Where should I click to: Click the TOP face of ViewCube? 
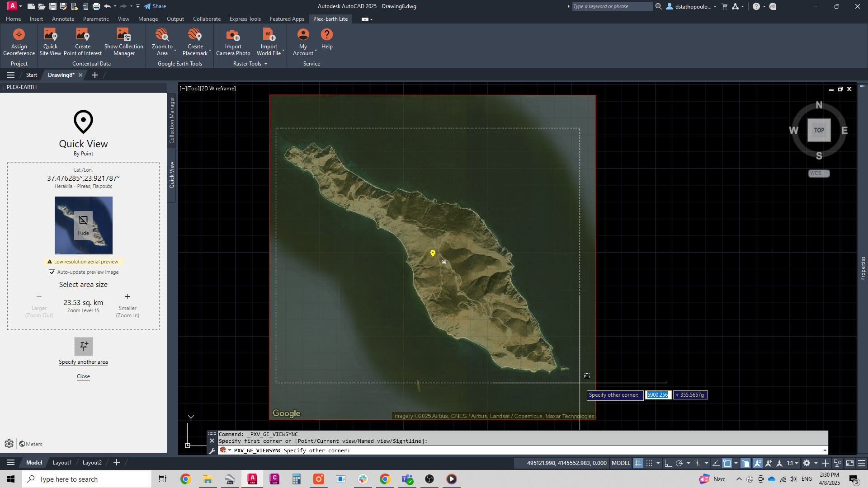(x=819, y=130)
